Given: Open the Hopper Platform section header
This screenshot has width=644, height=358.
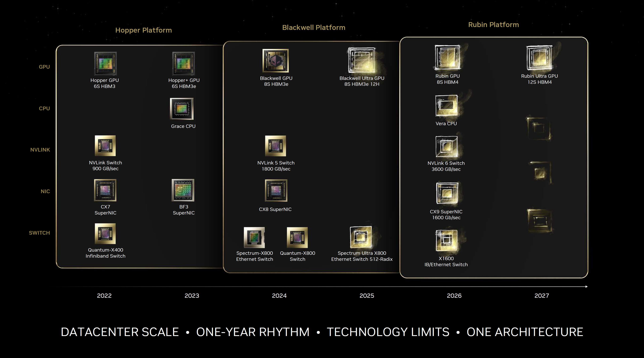Looking at the screenshot, I should click(x=143, y=30).
